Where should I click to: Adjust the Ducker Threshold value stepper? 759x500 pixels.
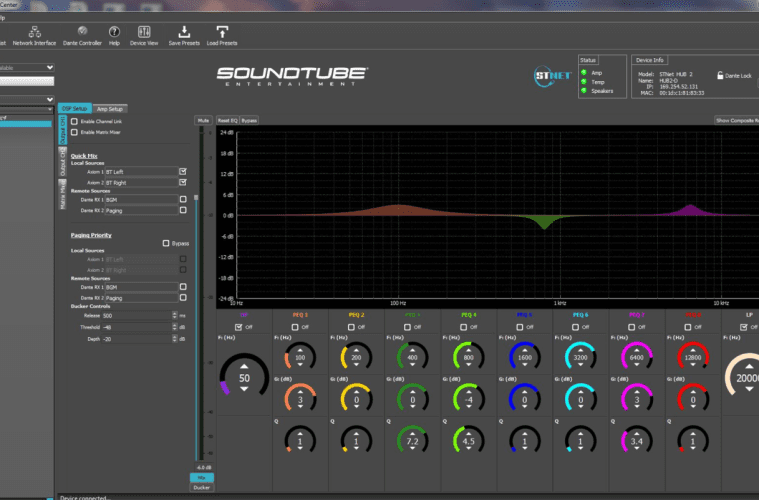175,327
